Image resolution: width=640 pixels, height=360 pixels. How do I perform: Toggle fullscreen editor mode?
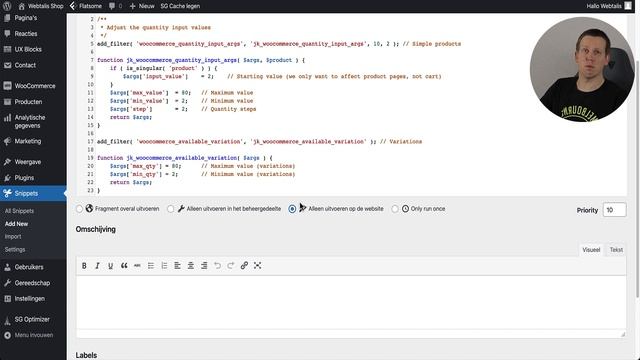(257, 265)
